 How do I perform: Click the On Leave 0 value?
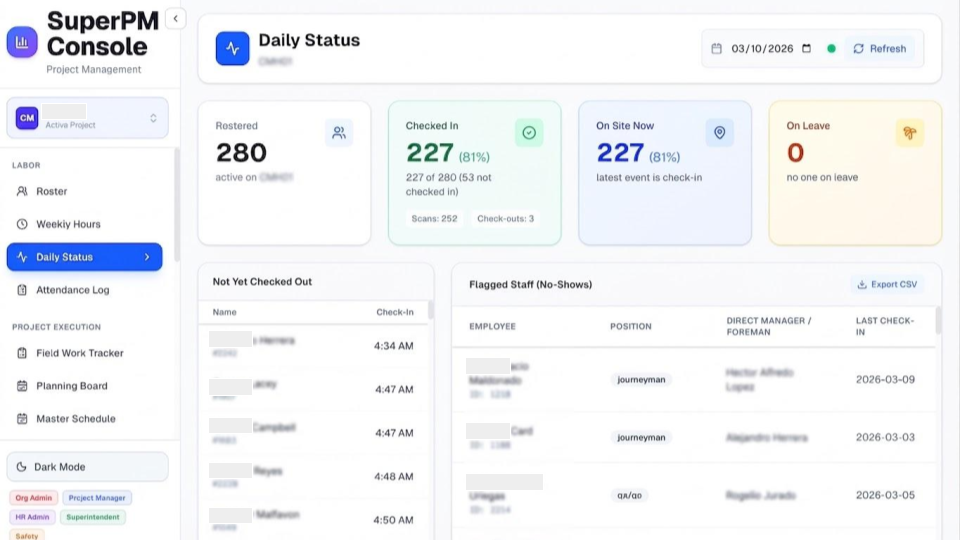[795, 152]
